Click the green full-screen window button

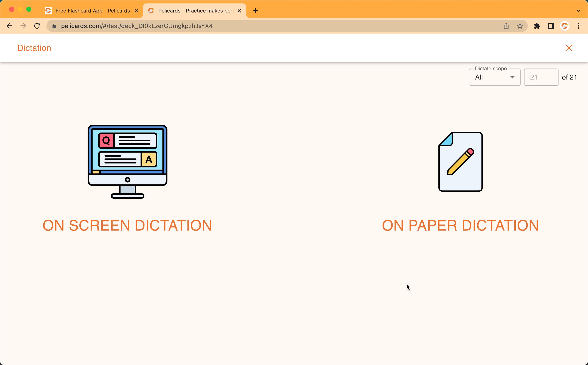pyautogui.click(x=29, y=9)
